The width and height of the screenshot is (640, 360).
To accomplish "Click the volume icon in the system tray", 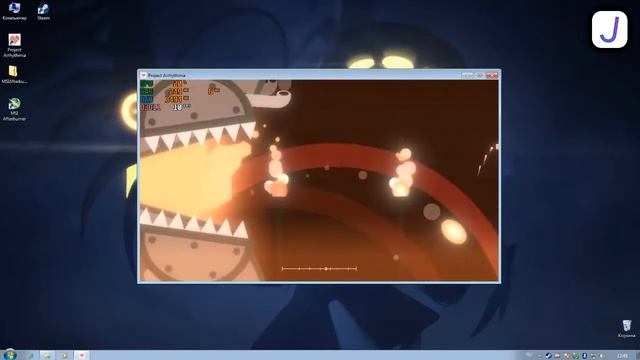I will 601,356.
